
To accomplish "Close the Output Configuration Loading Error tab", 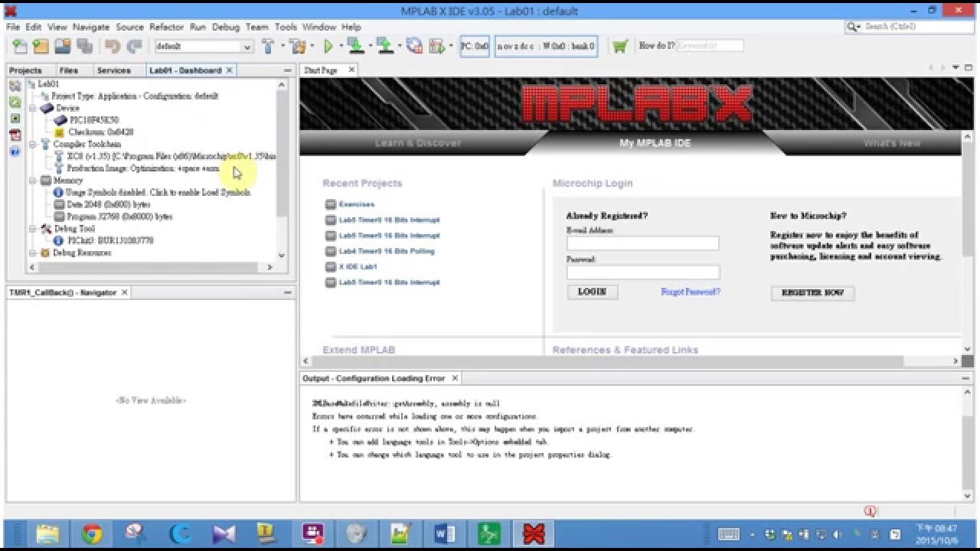I will (x=454, y=378).
